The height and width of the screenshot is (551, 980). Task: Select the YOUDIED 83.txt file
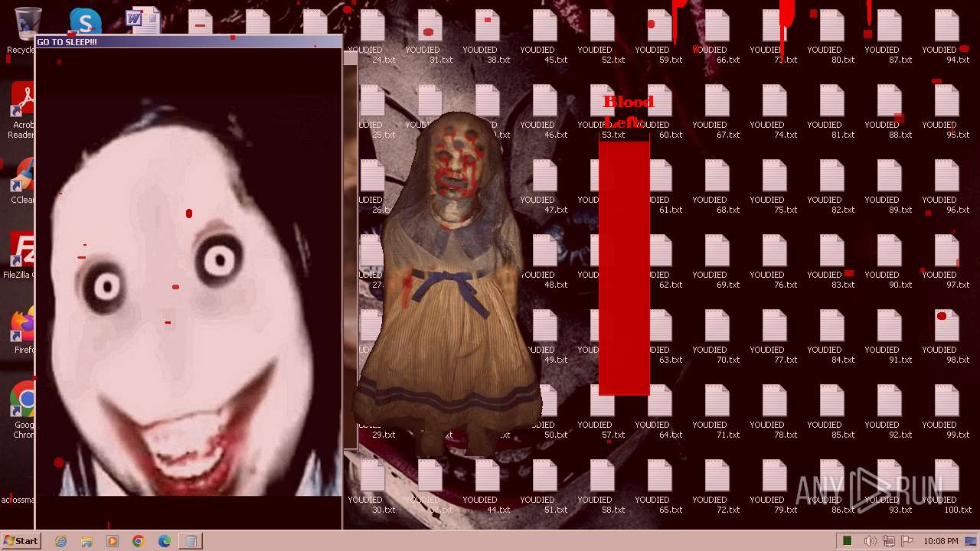[x=831, y=262]
